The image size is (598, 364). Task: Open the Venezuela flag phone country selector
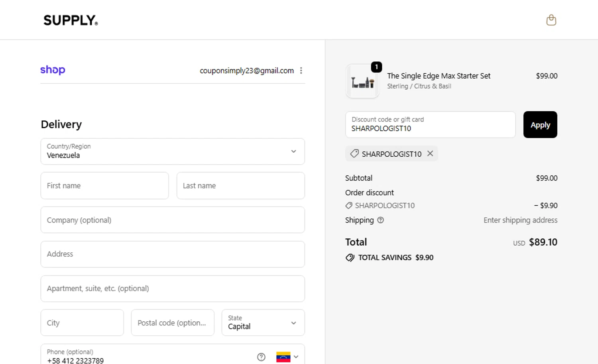pyautogui.click(x=287, y=357)
